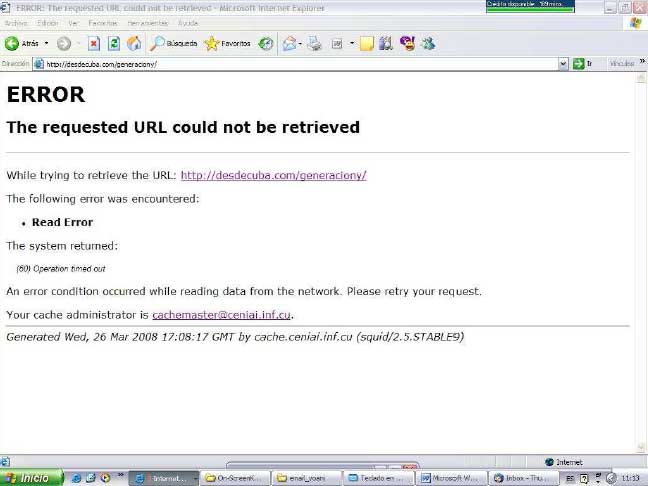The width and height of the screenshot is (648, 486).
Task: Click the cachemaster@ceniai.inf.cu email link
Action: tap(221, 315)
